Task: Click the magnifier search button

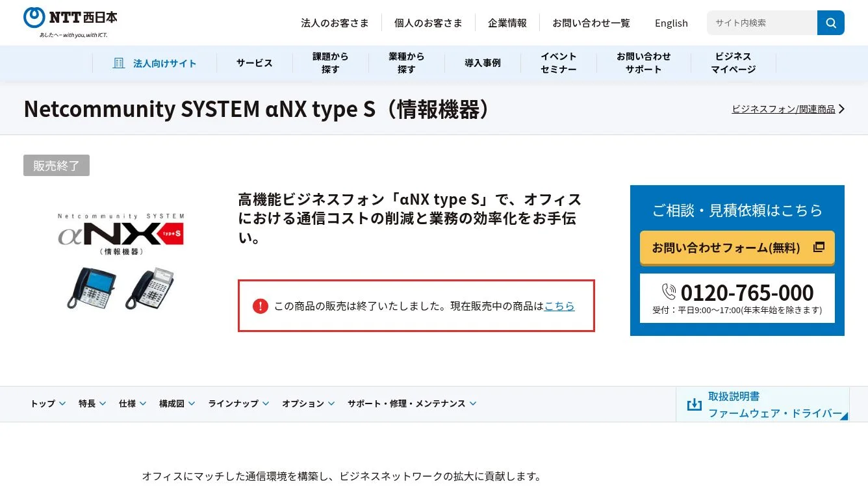Action: pos(831,23)
